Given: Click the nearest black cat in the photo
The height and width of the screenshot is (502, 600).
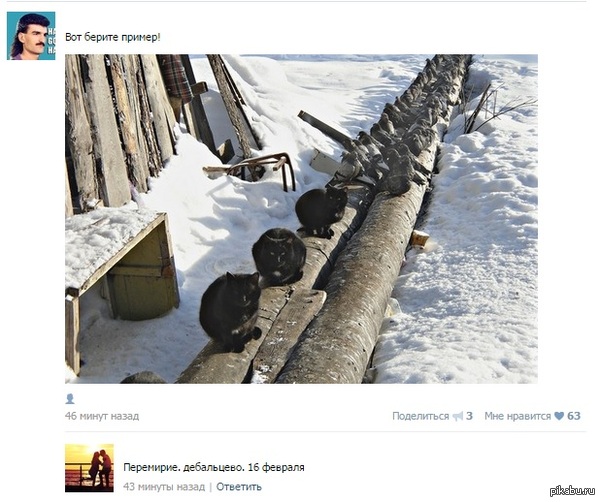Looking at the screenshot, I should pos(230,311).
